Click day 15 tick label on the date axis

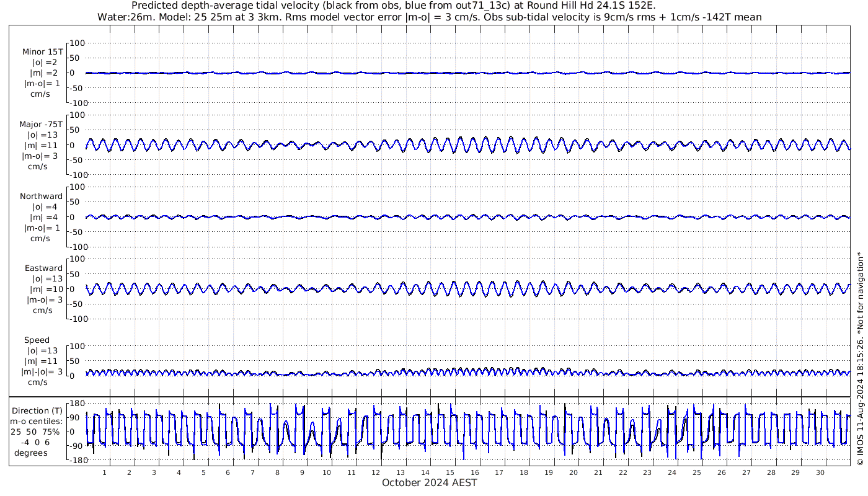450,472
